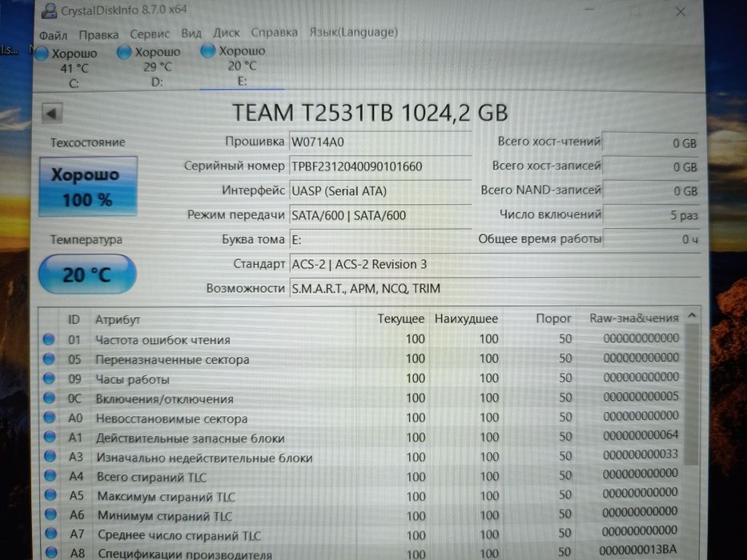Select row Переназначенные сектора
The height and width of the screenshot is (560, 747).
(362, 358)
